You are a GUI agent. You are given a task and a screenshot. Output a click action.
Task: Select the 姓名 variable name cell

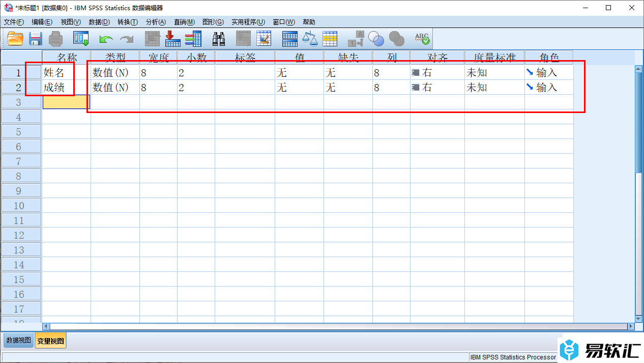pyautogui.click(x=67, y=73)
